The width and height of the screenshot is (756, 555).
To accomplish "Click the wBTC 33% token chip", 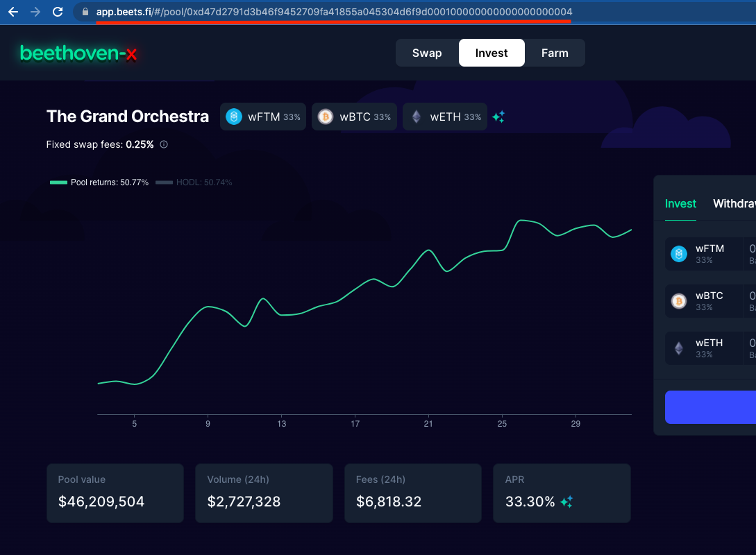I will click(x=354, y=117).
